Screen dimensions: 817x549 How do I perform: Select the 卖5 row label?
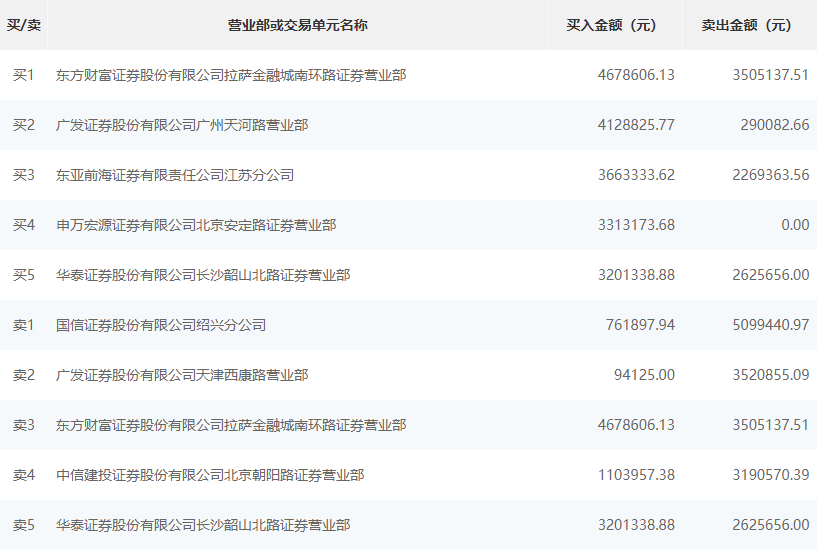23,525
